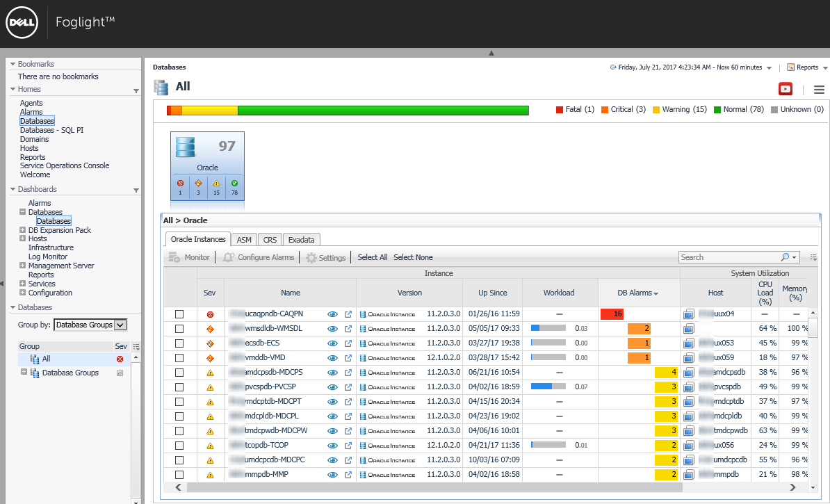Click the green Normal legend swatch
The width and height of the screenshot is (830, 504).
(x=717, y=110)
